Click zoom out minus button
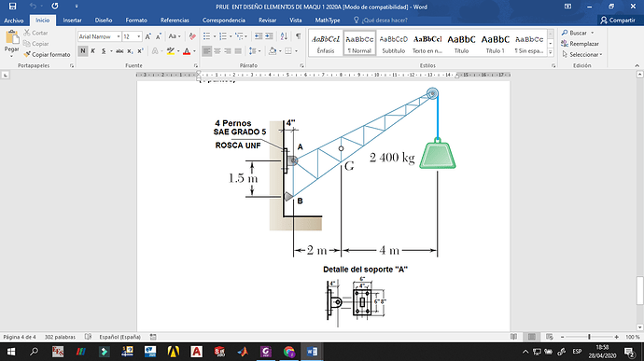Viewport: 644px width, 361px height. point(562,337)
